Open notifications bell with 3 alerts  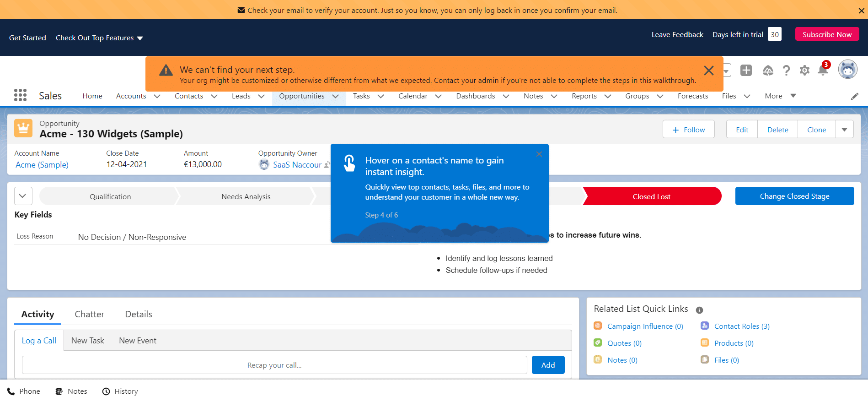coord(823,69)
